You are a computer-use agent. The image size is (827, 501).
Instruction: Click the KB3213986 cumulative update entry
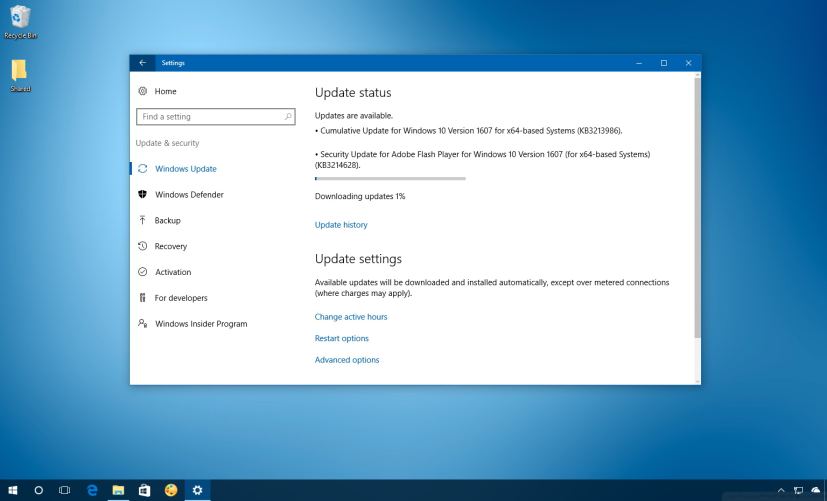pyautogui.click(x=469, y=131)
